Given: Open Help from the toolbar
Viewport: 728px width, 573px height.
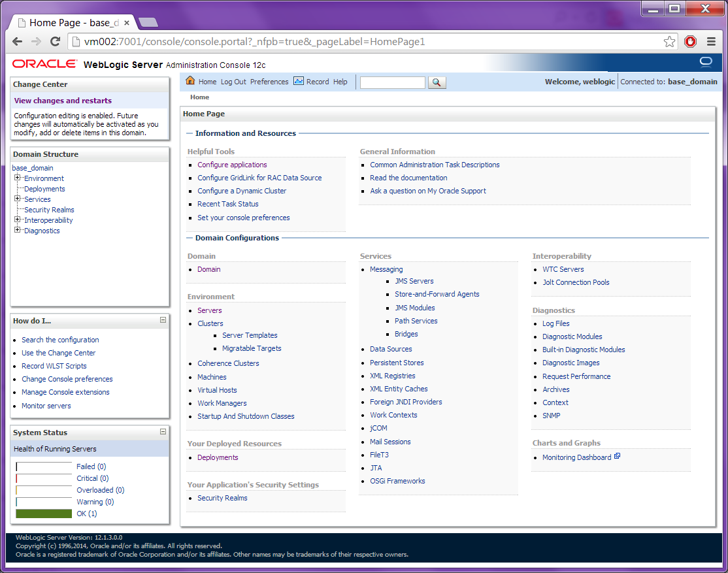Looking at the screenshot, I should tap(340, 82).
